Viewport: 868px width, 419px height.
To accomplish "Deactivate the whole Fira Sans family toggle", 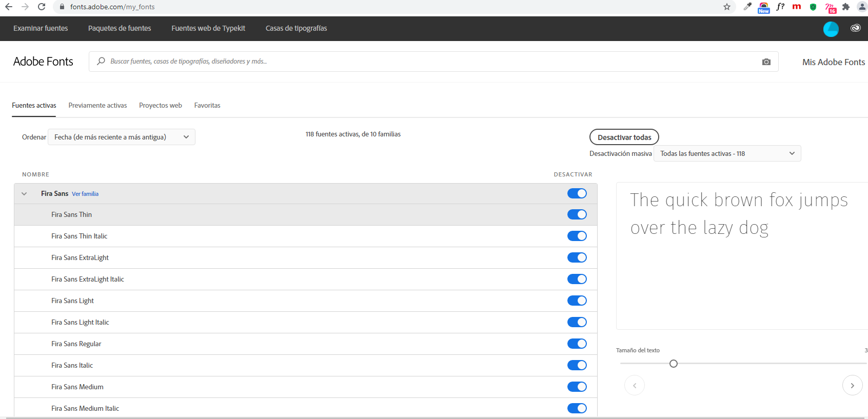I will point(577,193).
